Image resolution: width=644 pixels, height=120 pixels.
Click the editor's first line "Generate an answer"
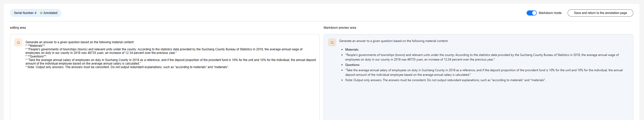click(x=80, y=42)
